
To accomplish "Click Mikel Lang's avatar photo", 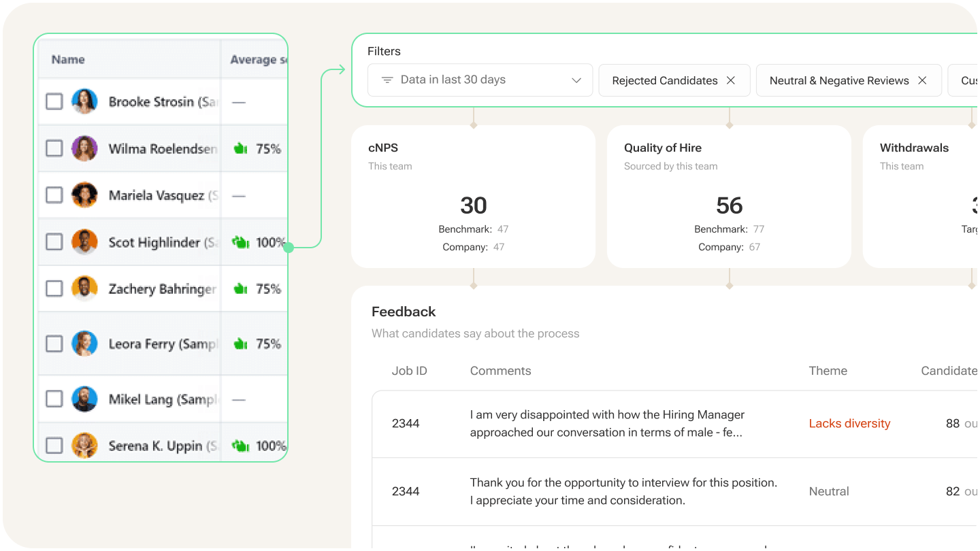I will tap(84, 399).
